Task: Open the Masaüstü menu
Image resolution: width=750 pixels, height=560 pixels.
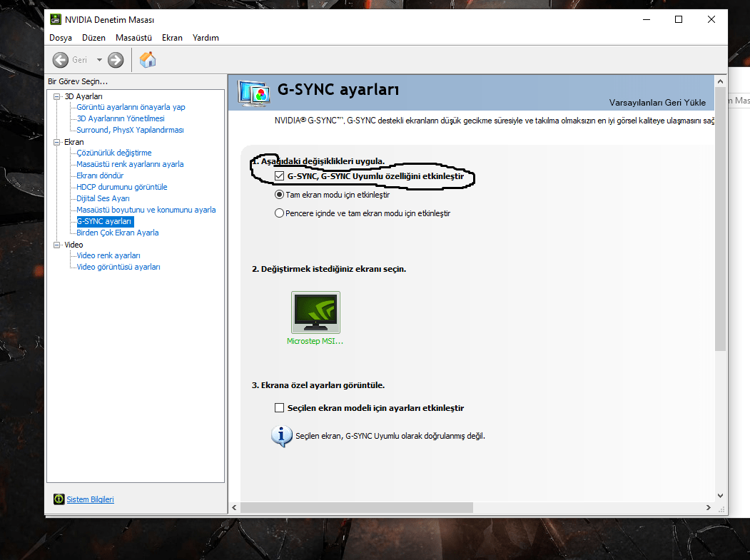Action: coord(133,38)
